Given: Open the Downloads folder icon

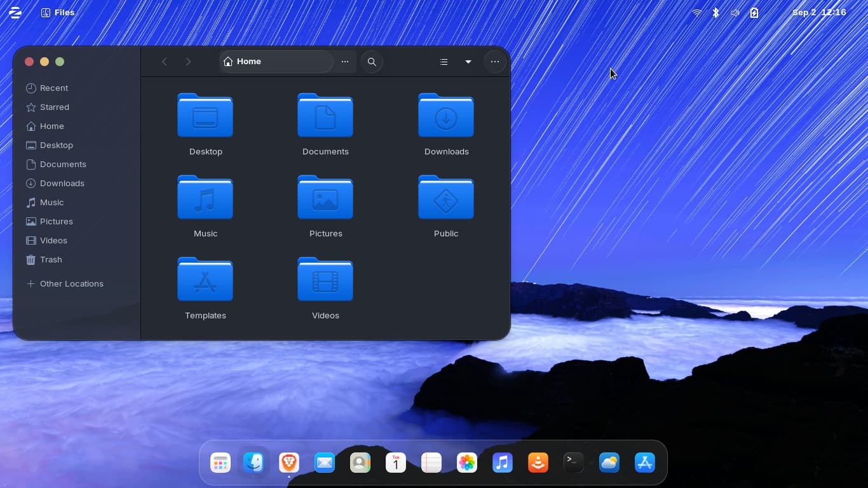Looking at the screenshot, I should pyautogui.click(x=446, y=116).
